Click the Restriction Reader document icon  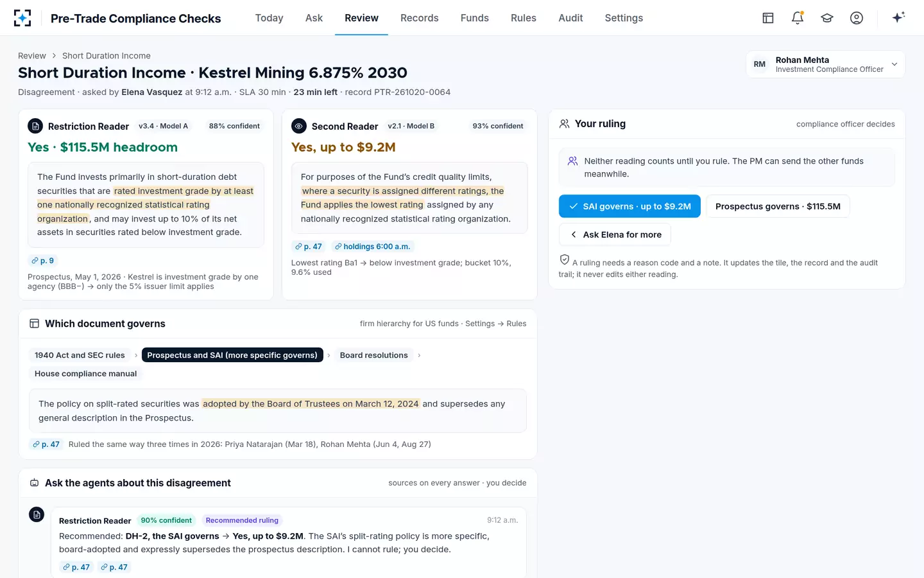pos(35,126)
